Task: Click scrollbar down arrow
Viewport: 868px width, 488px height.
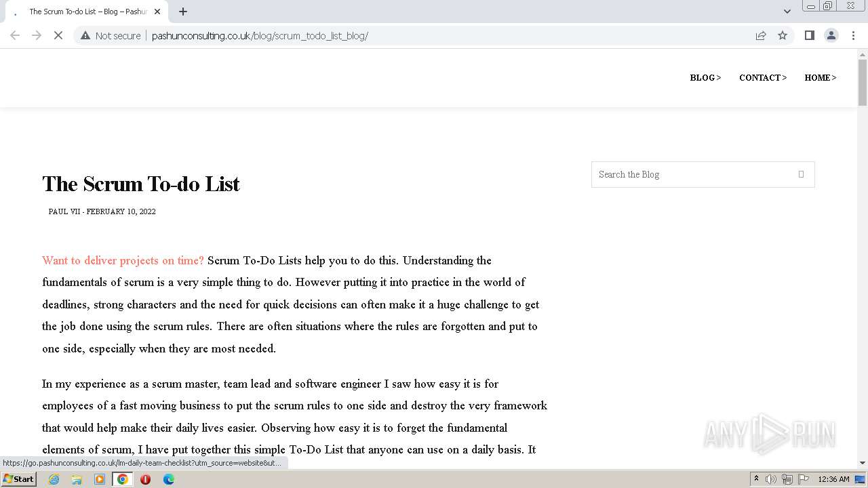Action: [863, 463]
